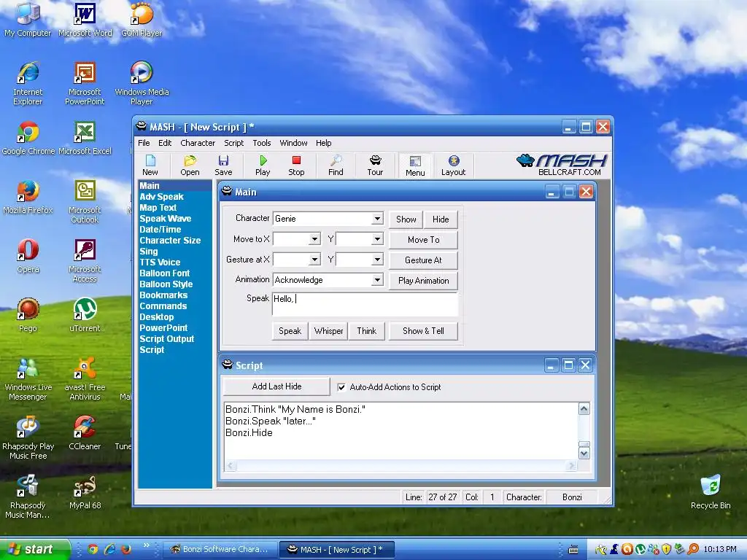Select the uTorrent desktop icon

pyautogui.click(x=85, y=315)
